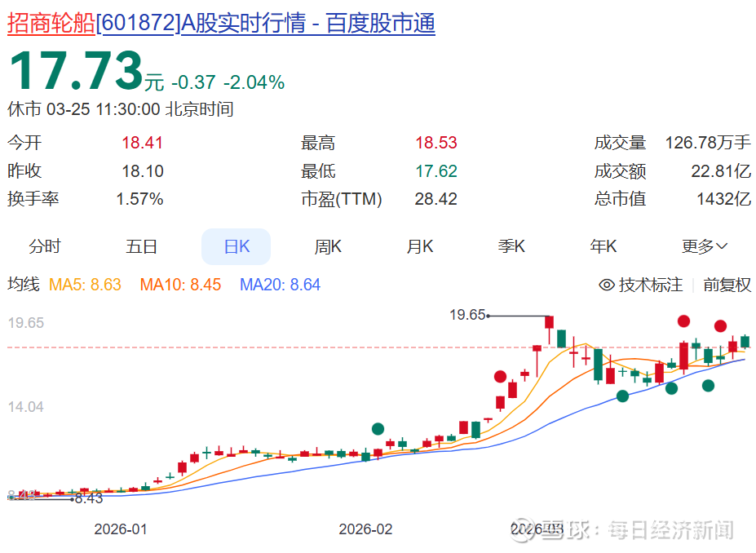Click the 昨收 value 18.10
756x553 pixels.
[143, 171]
